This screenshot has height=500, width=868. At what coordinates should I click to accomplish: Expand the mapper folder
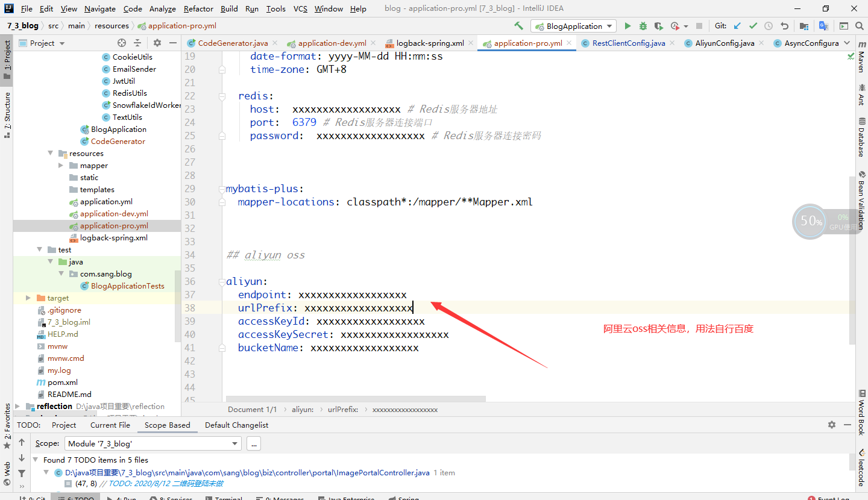coord(61,165)
